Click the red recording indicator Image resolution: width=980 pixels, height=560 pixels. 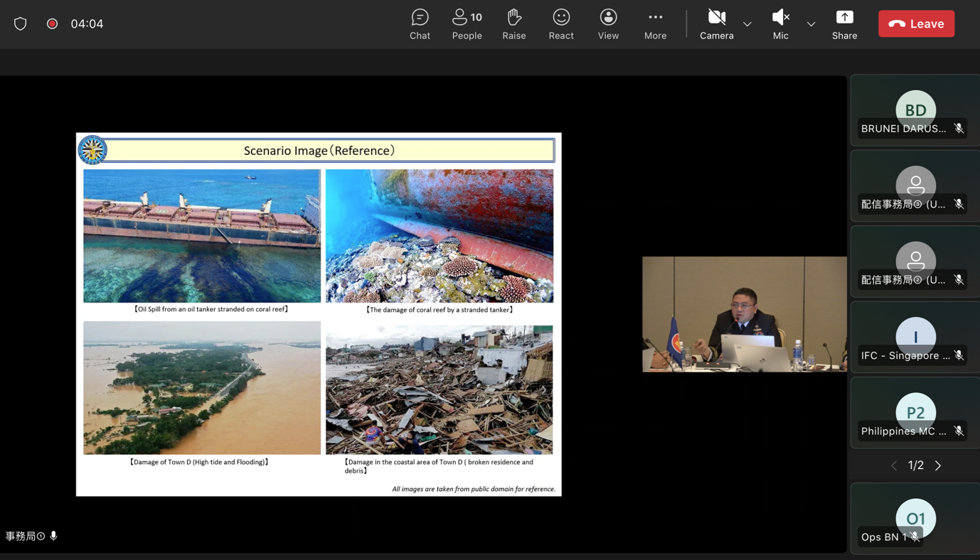tap(52, 24)
